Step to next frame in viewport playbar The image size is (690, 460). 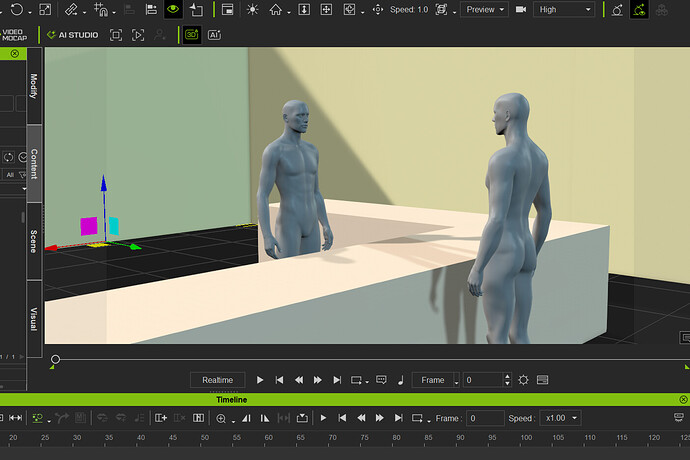318,380
